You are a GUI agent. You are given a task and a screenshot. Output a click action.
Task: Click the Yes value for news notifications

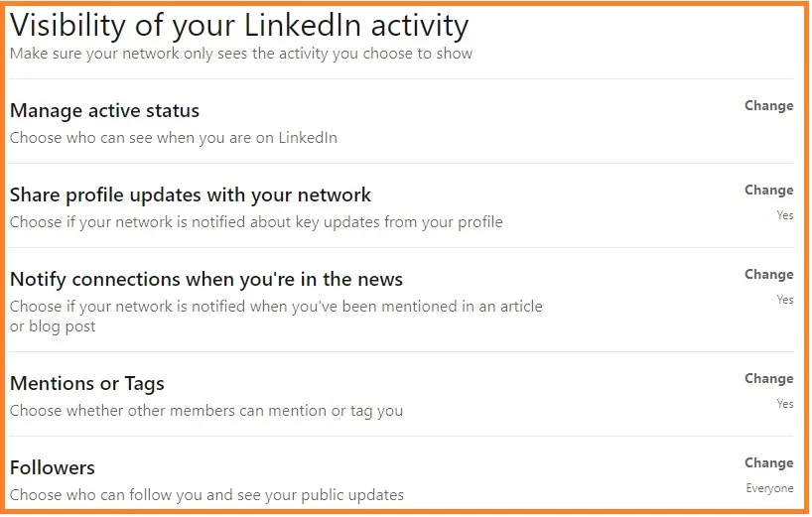785,300
